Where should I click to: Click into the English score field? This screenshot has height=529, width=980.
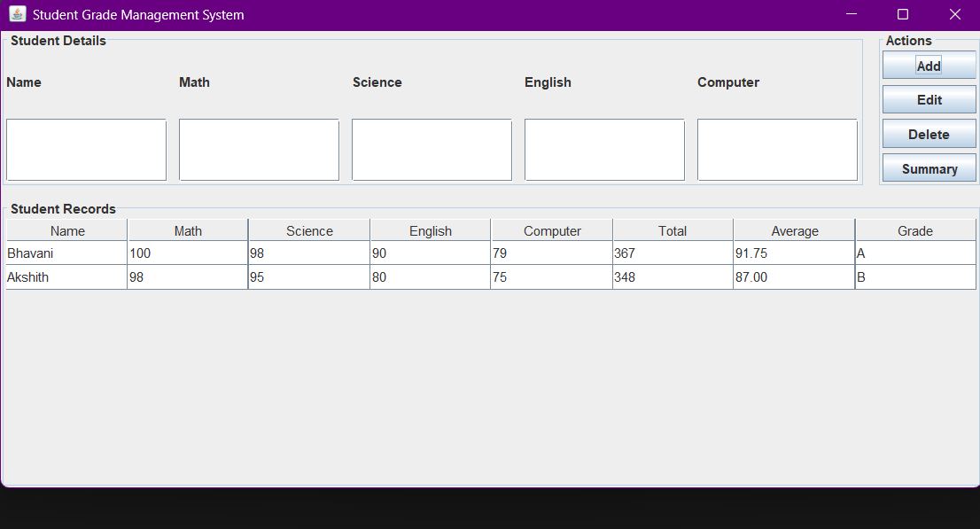(604, 150)
